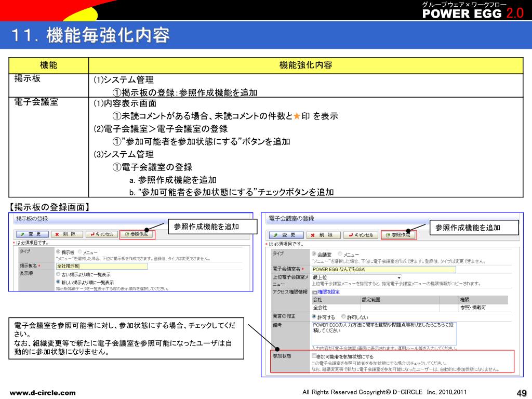
Task: Click アクセス権限情報 row label
Action: pos(290,292)
